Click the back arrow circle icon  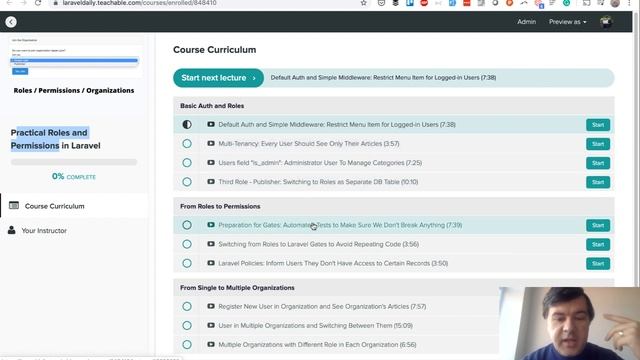(11, 22)
